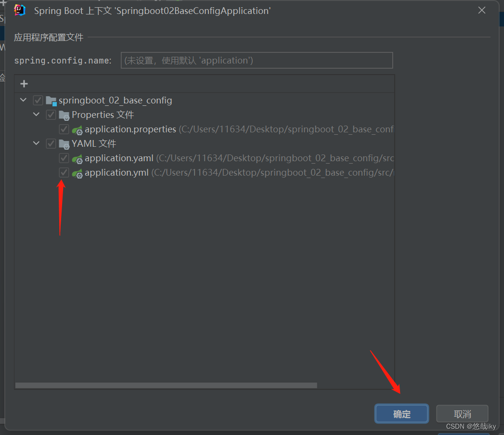Close the Spring Boot context dialog
Screen dimensions: 504x435
pos(482,10)
